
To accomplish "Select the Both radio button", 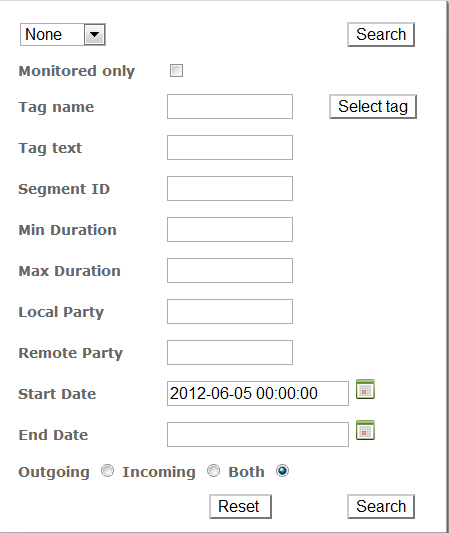I will tap(282, 471).
